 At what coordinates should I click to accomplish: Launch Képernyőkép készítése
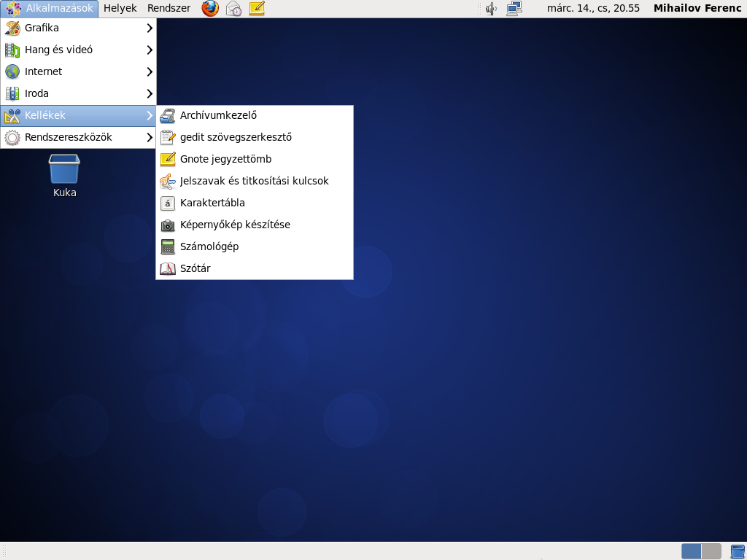(x=255, y=225)
